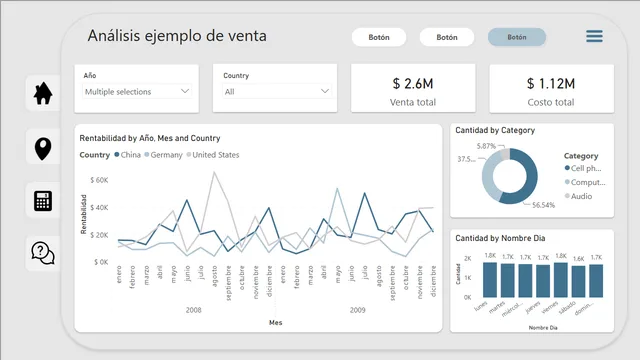Click the Germany legend color dot
The width and height of the screenshot is (640, 360).
(x=147, y=155)
